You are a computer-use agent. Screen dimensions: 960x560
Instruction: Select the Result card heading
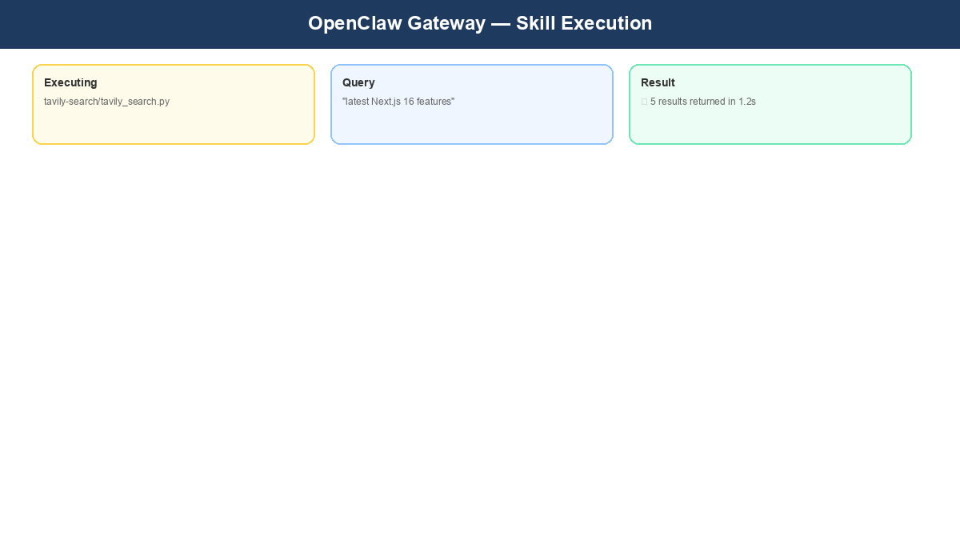coord(658,82)
